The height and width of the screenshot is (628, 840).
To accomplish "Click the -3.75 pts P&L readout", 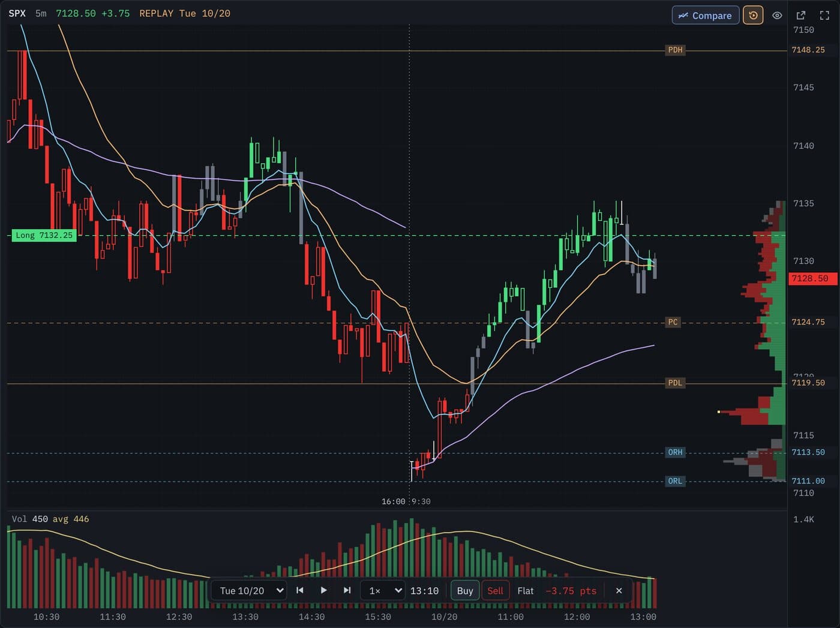I will [571, 591].
